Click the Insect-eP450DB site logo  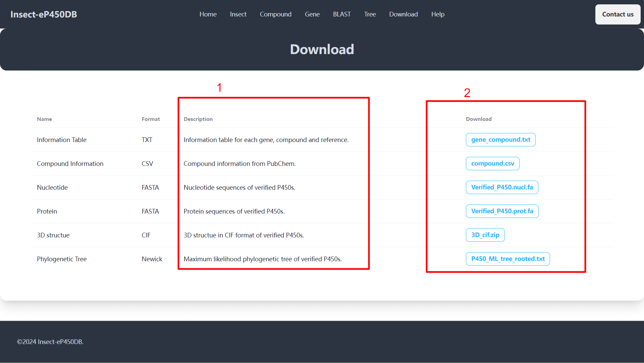click(x=44, y=14)
